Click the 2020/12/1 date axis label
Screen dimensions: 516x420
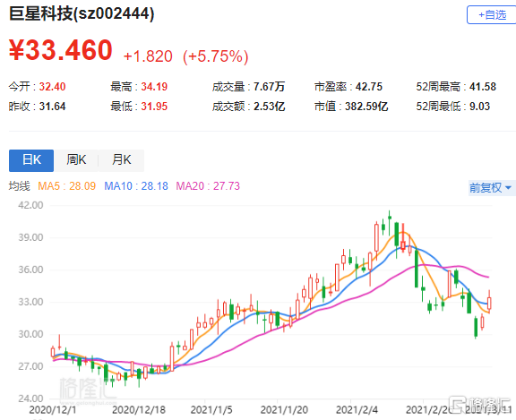click(x=53, y=410)
